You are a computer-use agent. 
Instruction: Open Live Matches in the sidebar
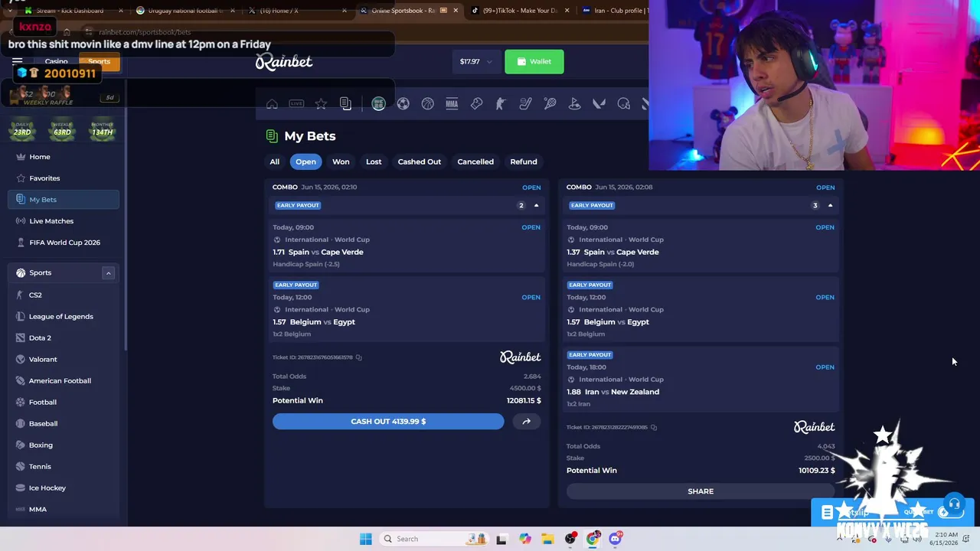[x=64, y=221]
